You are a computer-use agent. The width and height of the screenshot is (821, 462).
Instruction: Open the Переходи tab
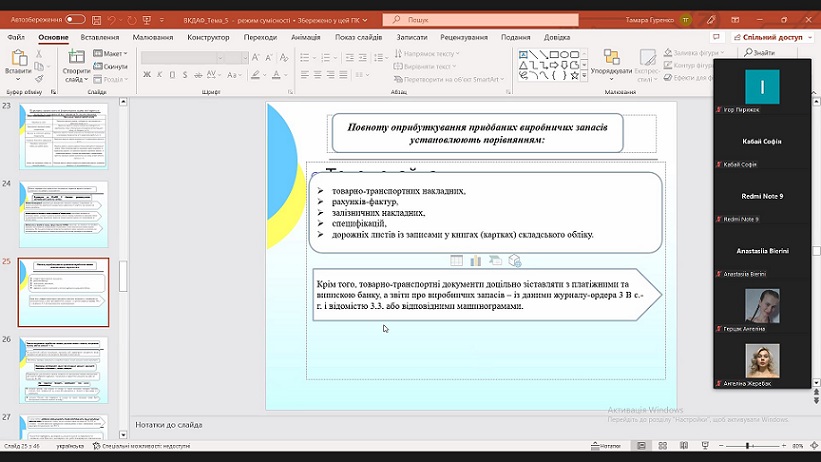tap(260, 37)
